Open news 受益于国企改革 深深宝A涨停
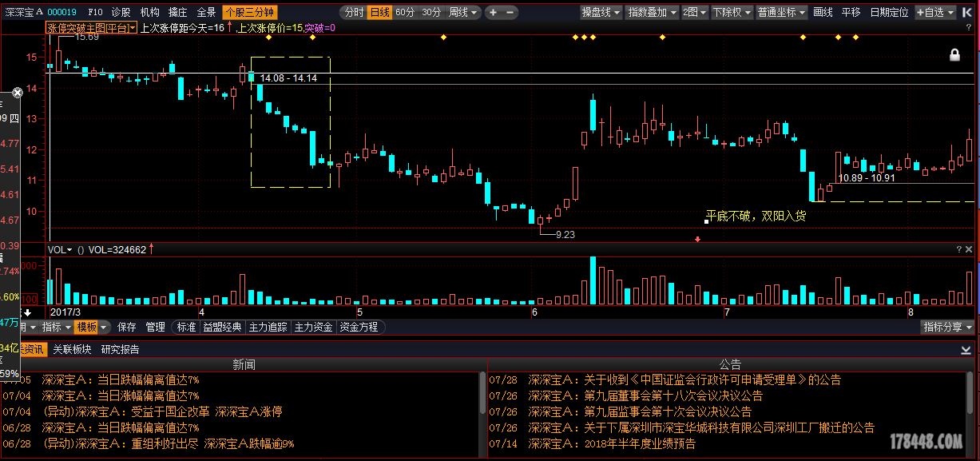 click(x=162, y=411)
